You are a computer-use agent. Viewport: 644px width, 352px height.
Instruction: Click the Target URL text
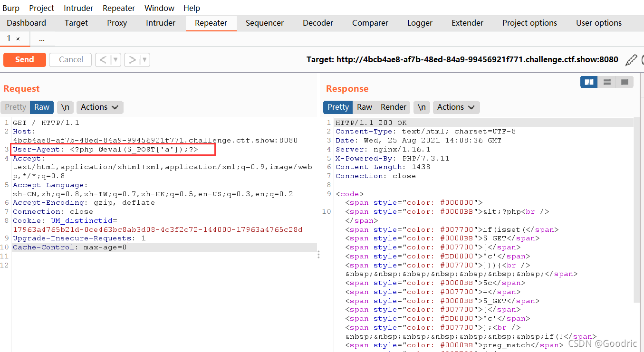[462, 60]
